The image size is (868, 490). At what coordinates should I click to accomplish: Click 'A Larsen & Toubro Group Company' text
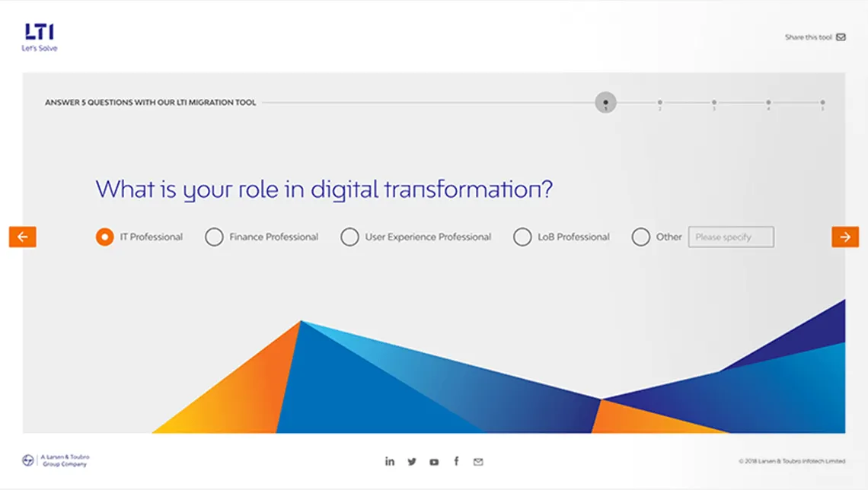point(65,460)
